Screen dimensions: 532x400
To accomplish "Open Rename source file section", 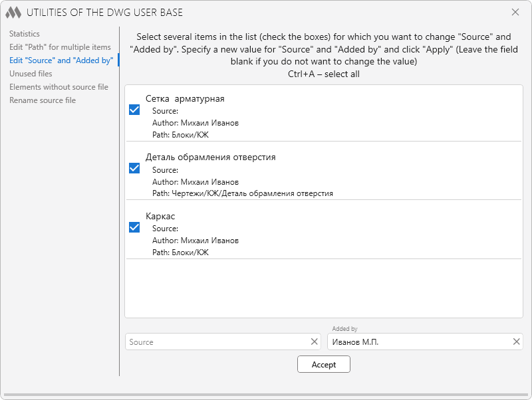I will [43, 100].
